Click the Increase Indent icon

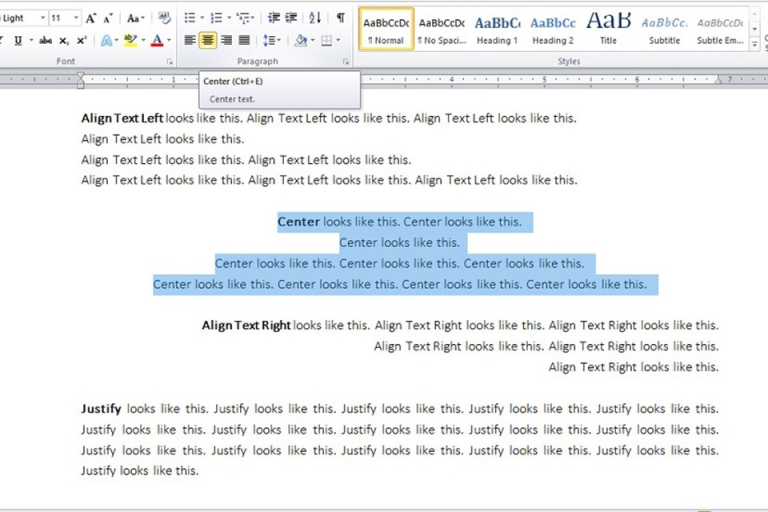[x=291, y=18]
